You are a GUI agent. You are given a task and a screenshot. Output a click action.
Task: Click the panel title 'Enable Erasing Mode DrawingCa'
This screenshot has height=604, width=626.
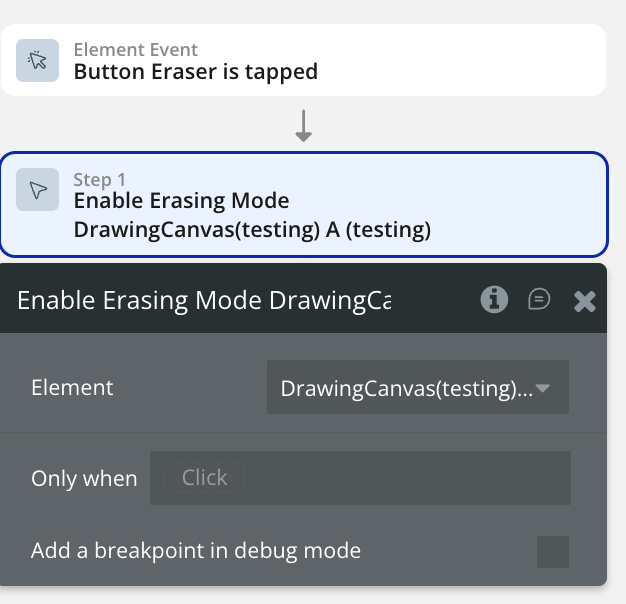click(x=205, y=300)
